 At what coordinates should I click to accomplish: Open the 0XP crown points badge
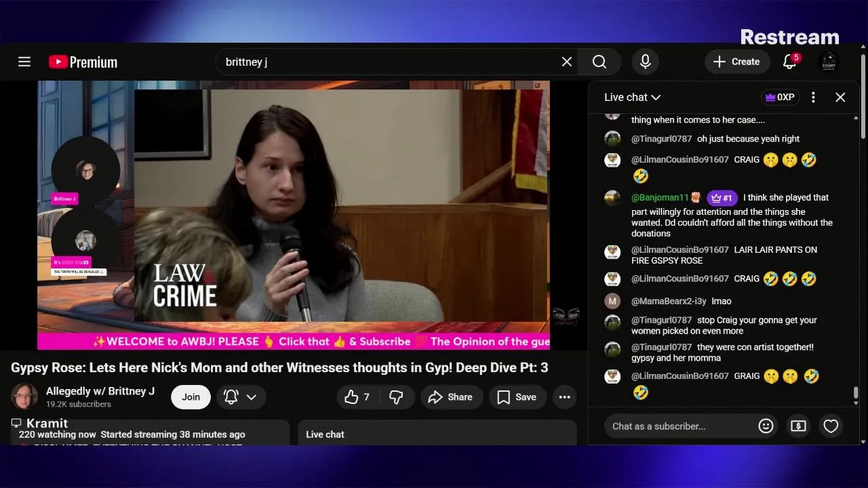780,97
